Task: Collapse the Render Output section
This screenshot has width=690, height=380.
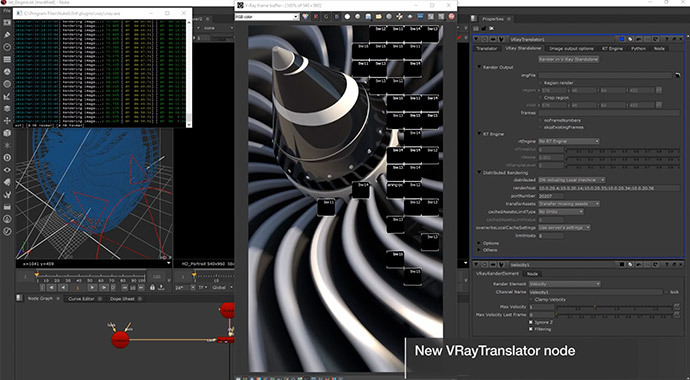Action: tap(479, 67)
